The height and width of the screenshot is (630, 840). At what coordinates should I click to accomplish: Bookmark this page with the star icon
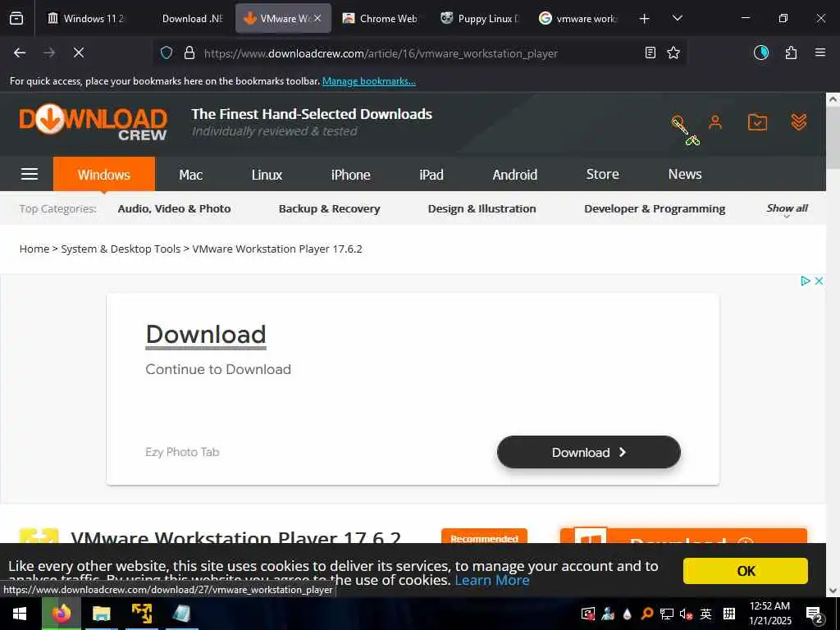[x=673, y=52]
